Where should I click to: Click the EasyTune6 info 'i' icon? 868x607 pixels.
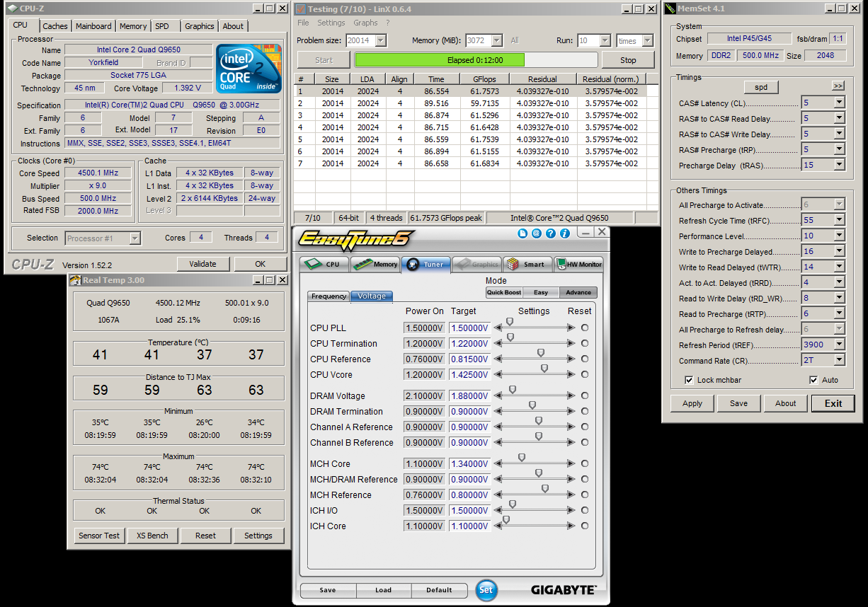pos(565,233)
